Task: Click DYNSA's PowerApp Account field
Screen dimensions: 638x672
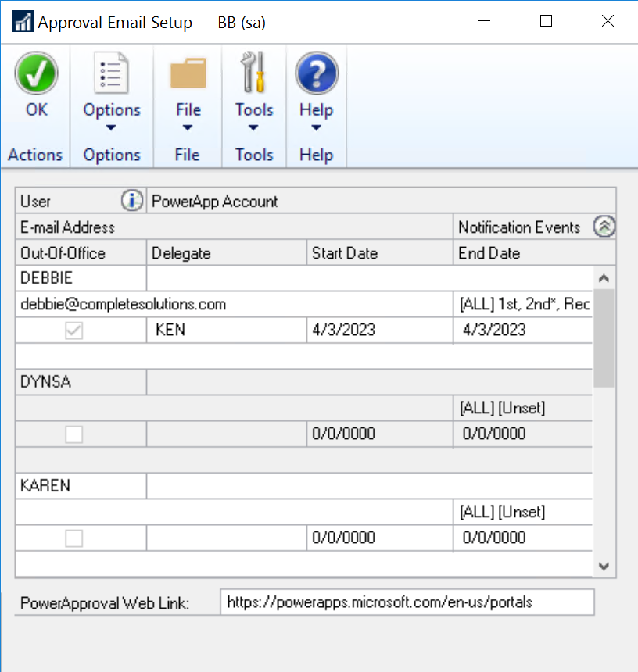Action: pyautogui.click(x=370, y=381)
